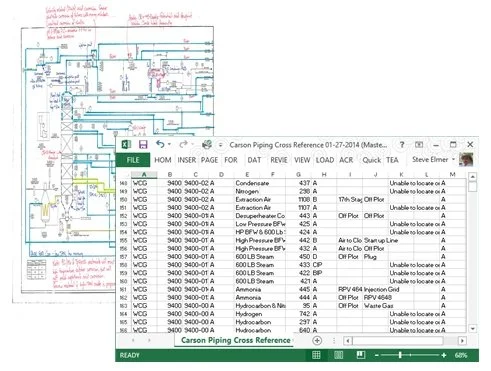The width and height of the screenshot is (491, 371).
Task: Click the Start up Line cell
Action: pos(381,240)
